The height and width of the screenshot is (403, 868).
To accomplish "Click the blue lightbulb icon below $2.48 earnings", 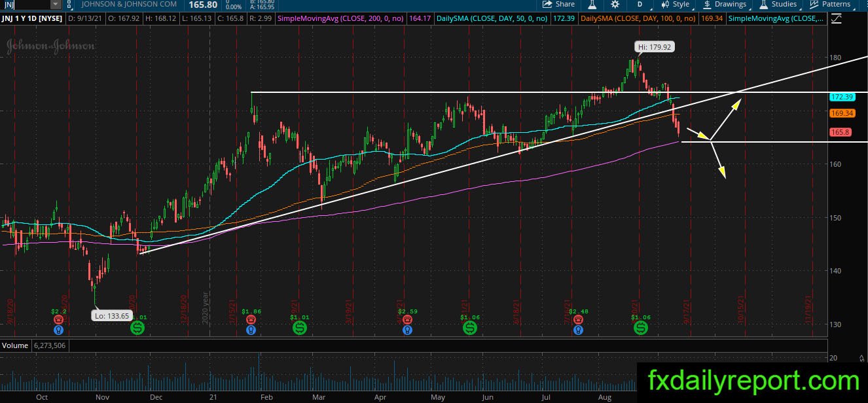I will (x=578, y=331).
